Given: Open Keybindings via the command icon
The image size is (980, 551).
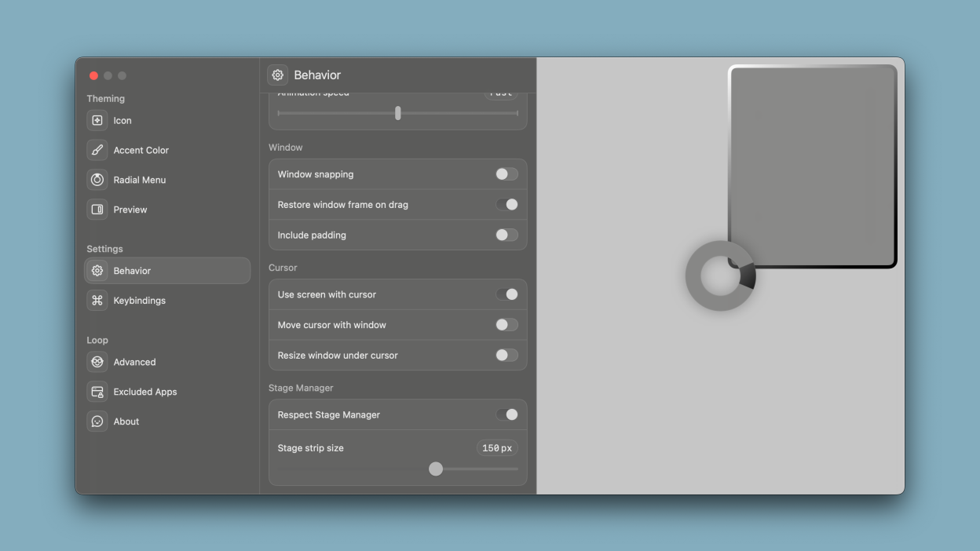Looking at the screenshot, I should (x=97, y=301).
